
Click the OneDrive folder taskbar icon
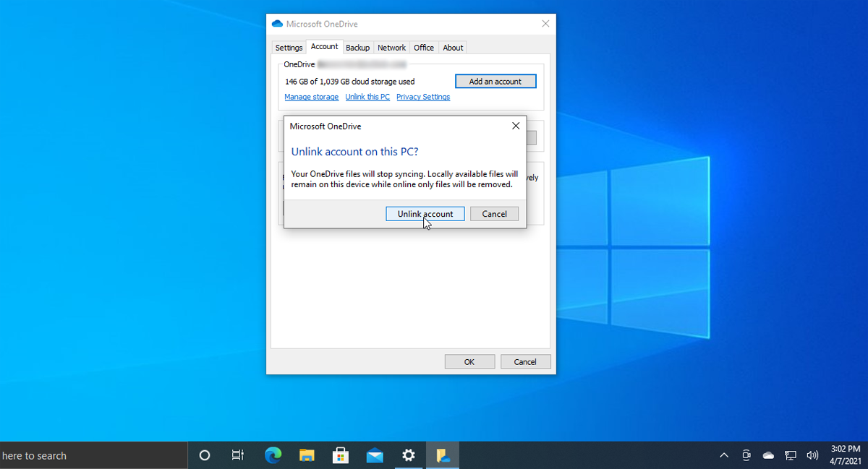tap(443, 455)
